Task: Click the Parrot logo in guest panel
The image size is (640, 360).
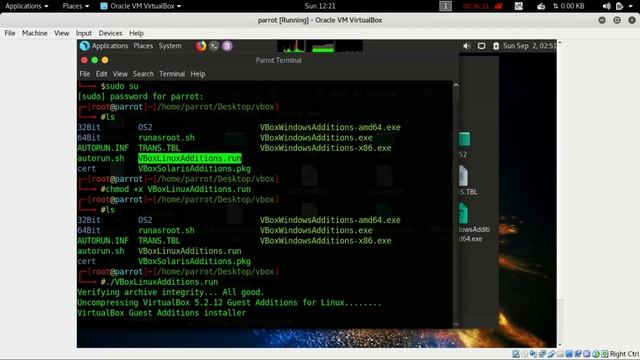Action: (84, 46)
